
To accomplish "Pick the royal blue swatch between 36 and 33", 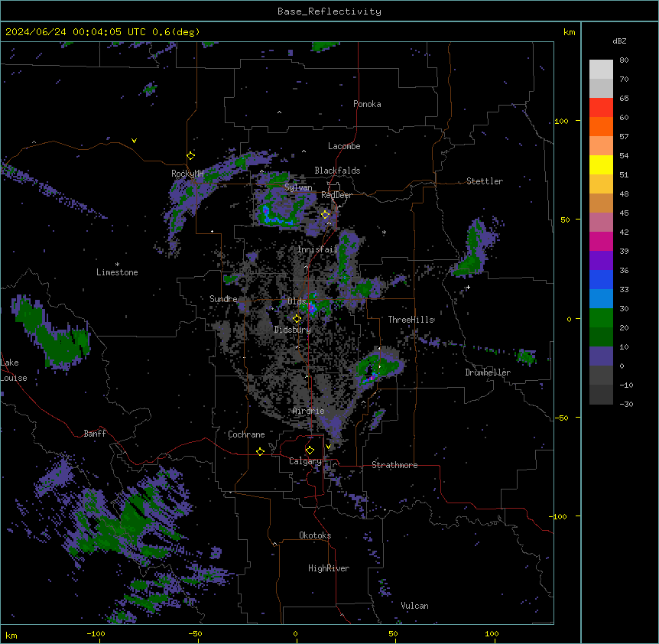I will (601, 279).
